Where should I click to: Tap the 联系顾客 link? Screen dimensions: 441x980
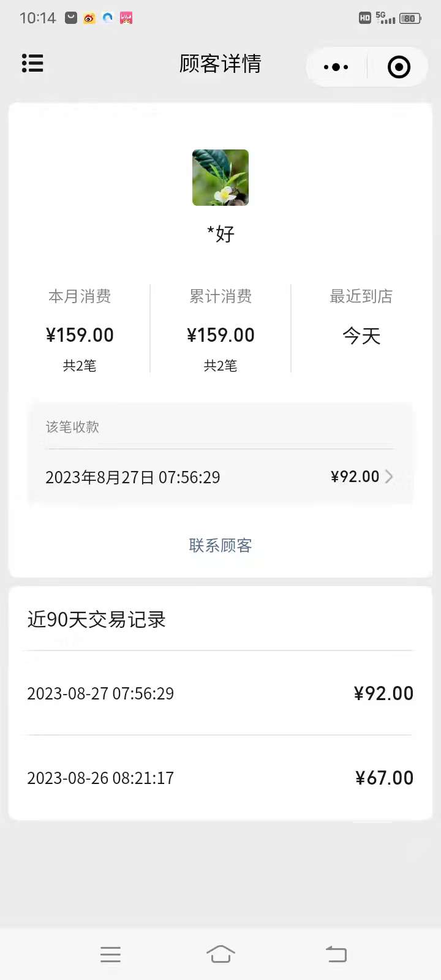pos(221,545)
